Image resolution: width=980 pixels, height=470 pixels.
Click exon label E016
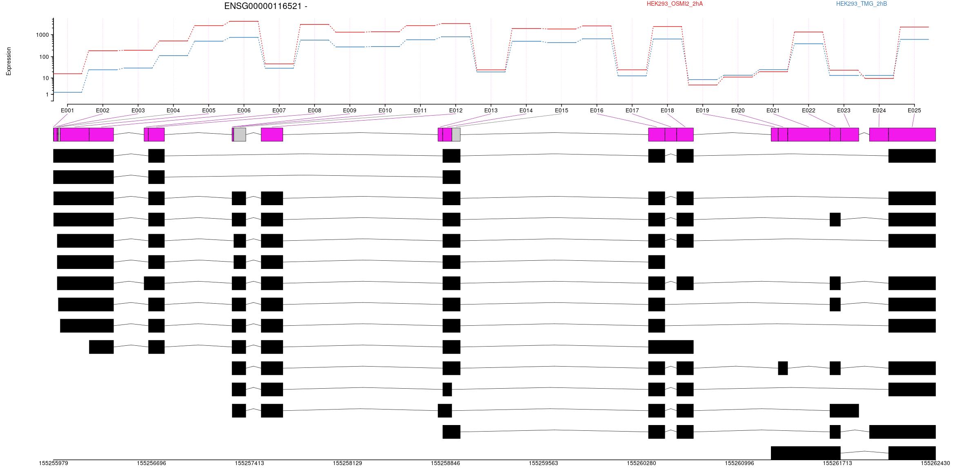[597, 110]
